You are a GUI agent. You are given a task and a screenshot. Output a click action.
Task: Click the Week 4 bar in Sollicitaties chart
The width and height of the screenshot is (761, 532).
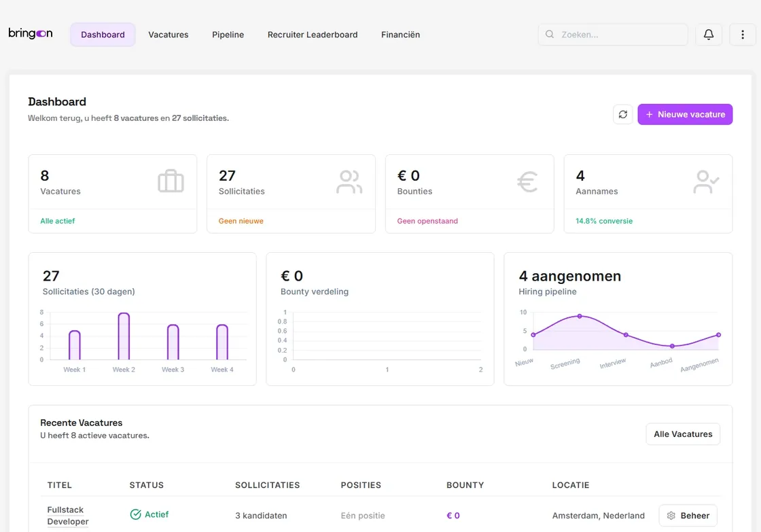point(222,342)
